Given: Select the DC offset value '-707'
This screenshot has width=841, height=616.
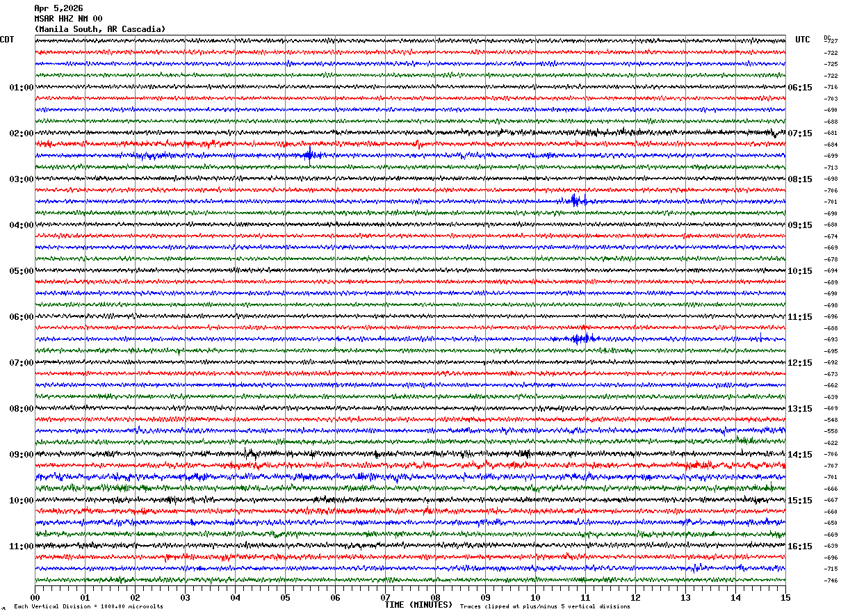Looking at the screenshot, I should click(831, 466).
